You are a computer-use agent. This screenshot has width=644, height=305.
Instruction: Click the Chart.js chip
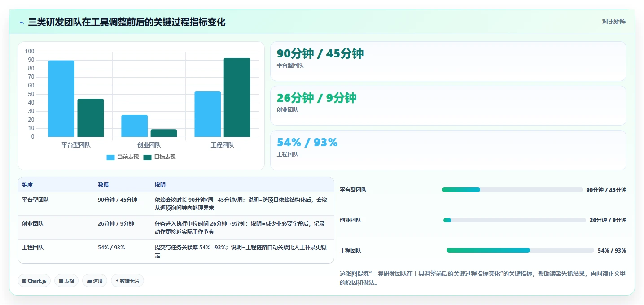click(x=34, y=281)
